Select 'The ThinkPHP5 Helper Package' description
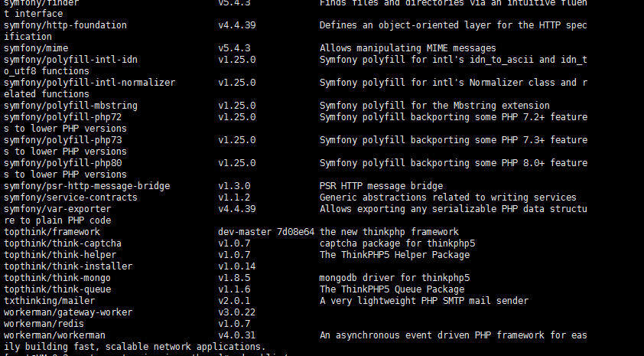644x356 pixels. (x=395, y=255)
